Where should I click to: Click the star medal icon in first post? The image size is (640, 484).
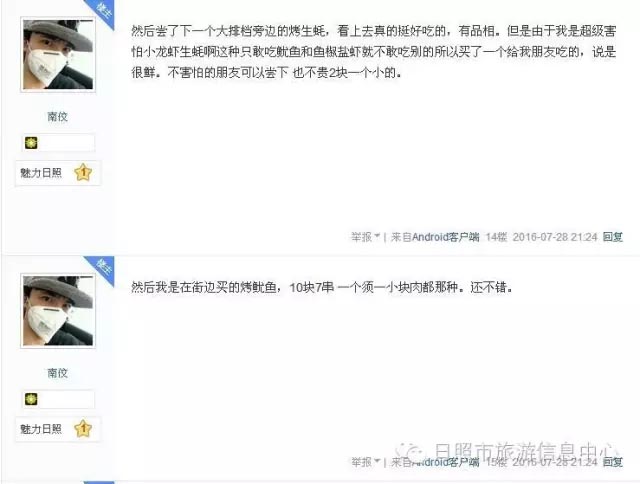83,172
